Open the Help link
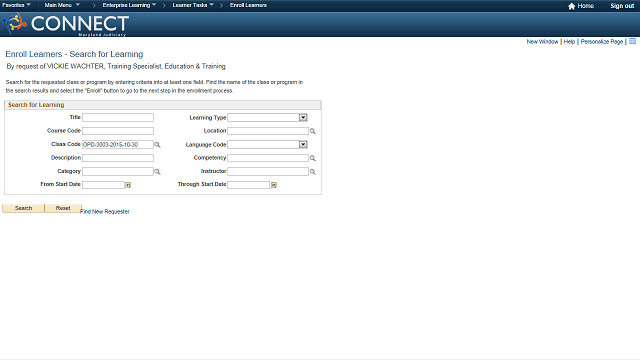This screenshot has width=640, height=360. coord(569,42)
